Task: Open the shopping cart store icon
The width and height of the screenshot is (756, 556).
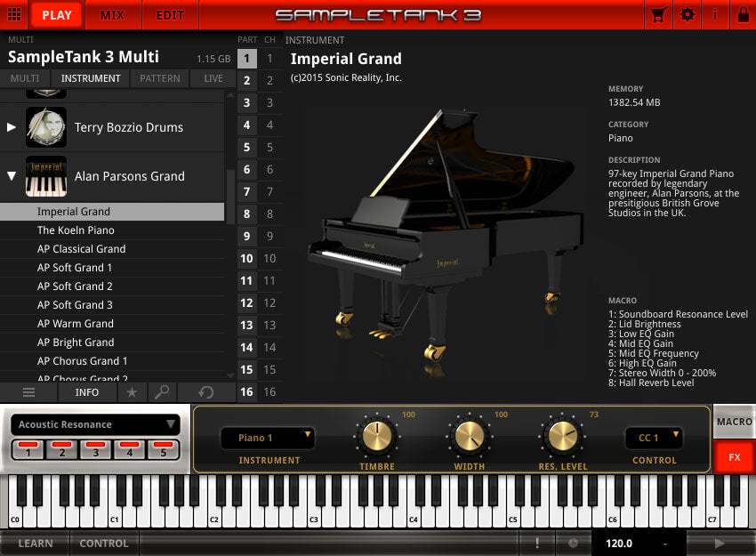Action: [x=659, y=15]
